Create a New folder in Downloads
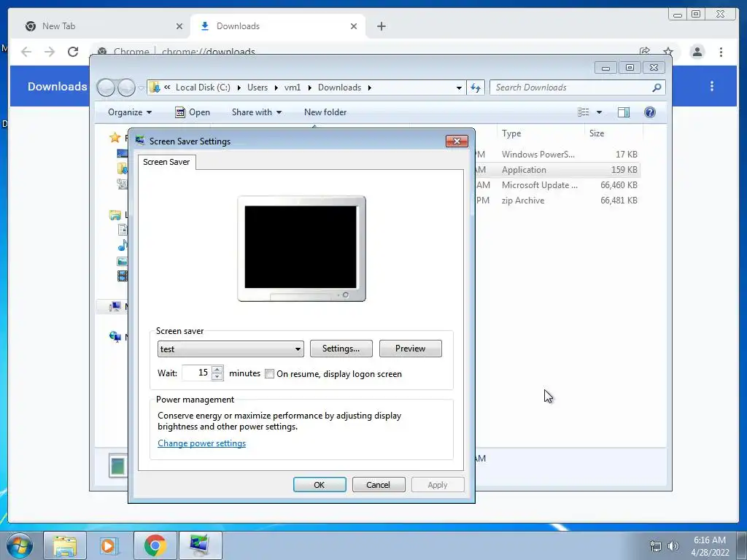 (x=325, y=112)
